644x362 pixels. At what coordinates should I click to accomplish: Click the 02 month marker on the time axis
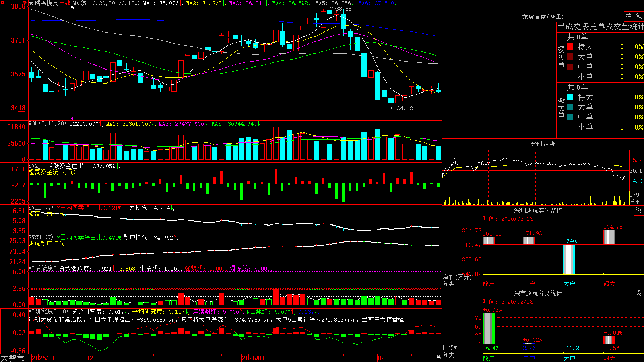pyautogui.click(x=381, y=358)
